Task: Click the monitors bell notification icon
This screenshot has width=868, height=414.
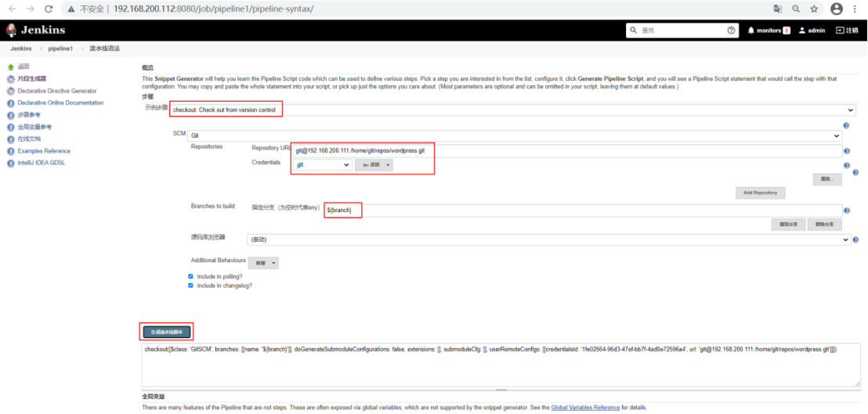Action: click(751, 31)
